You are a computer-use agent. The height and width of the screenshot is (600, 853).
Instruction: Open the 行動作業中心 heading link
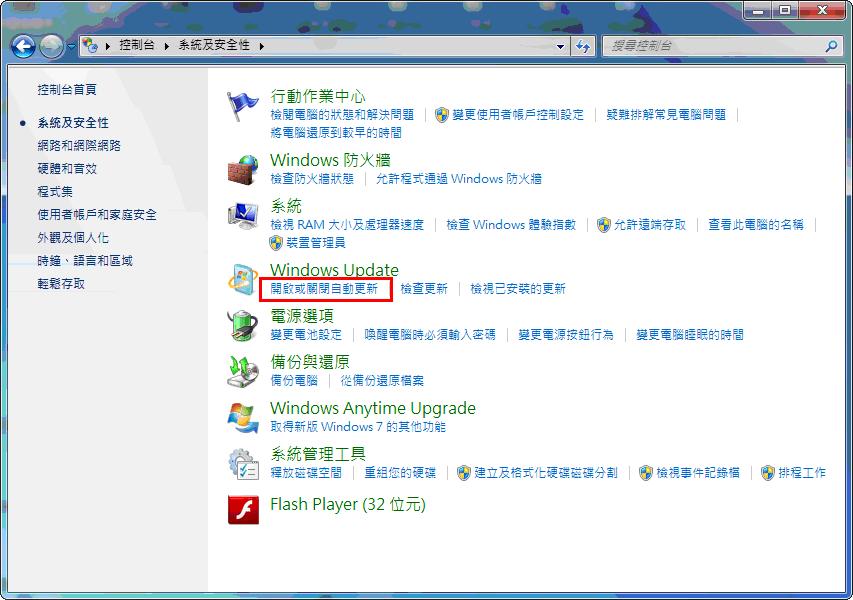pos(318,96)
